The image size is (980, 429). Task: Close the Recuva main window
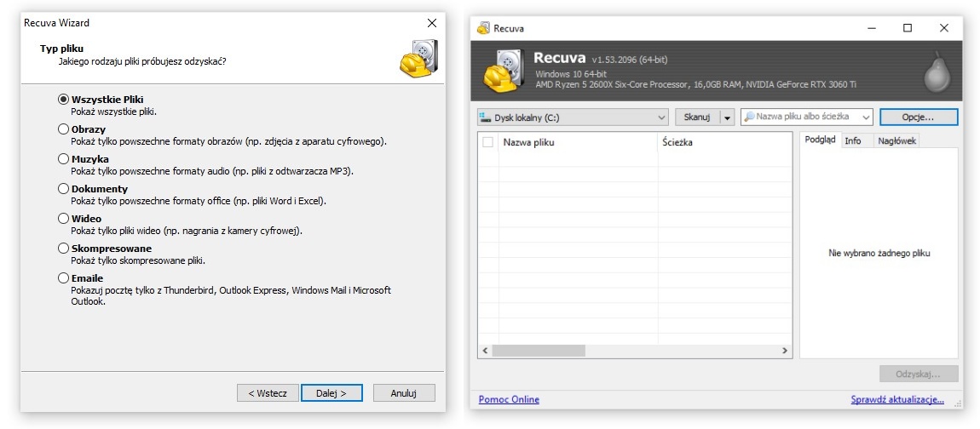coord(944,28)
